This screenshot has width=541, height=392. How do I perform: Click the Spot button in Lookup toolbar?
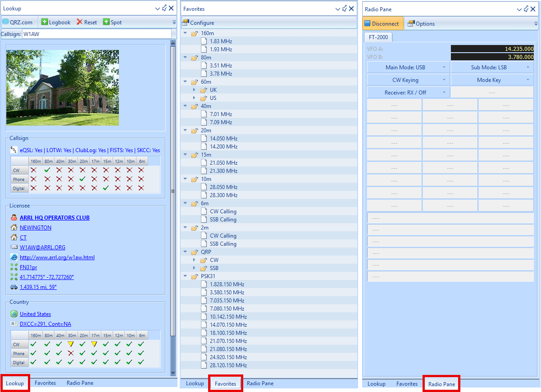click(x=112, y=22)
